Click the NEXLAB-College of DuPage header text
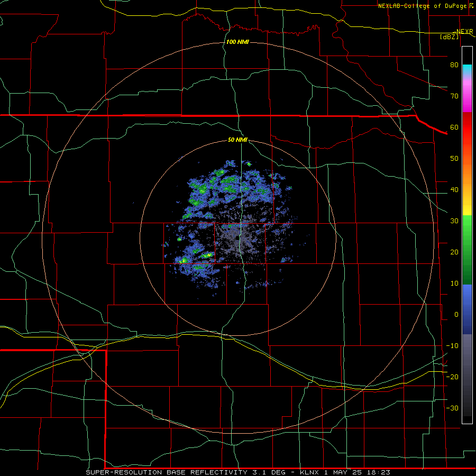Viewport: 476px width, 476px height. coord(423,6)
